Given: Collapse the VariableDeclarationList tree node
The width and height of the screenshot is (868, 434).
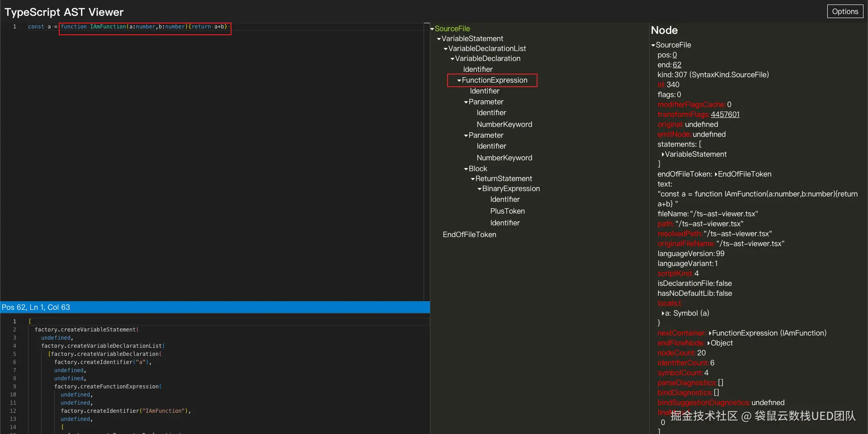Looking at the screenshot, I should pos(446,49).
